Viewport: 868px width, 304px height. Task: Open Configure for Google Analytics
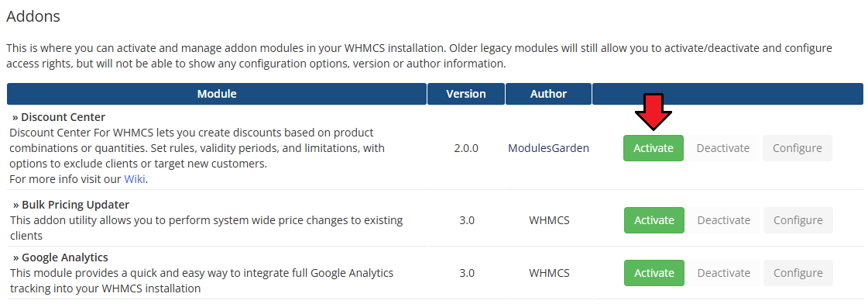click(x=798, y=273)
